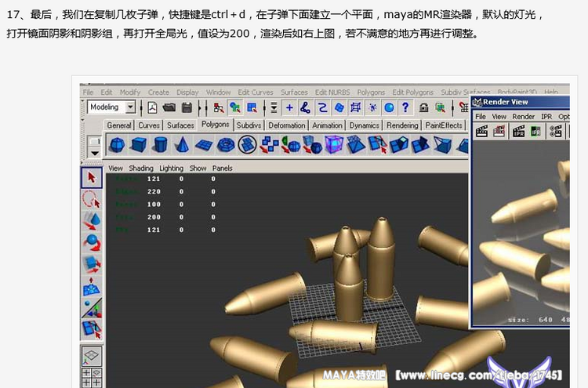The height and width of the screenshot is (388, 588).
Task: Create a polygon cone from shelf
Action: point(182,145)
